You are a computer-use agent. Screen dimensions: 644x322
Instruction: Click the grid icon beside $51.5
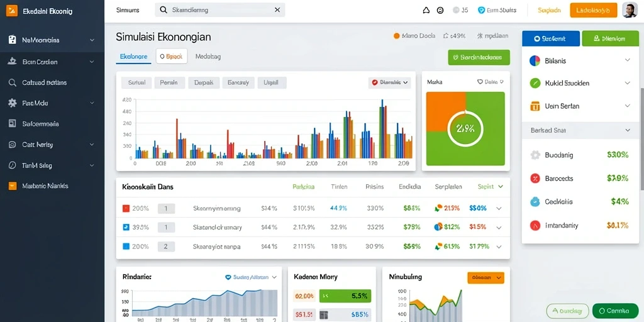[324, 315]
